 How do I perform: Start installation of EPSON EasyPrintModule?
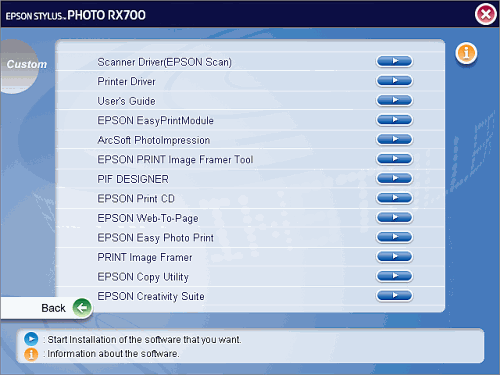tap(394, 120)
